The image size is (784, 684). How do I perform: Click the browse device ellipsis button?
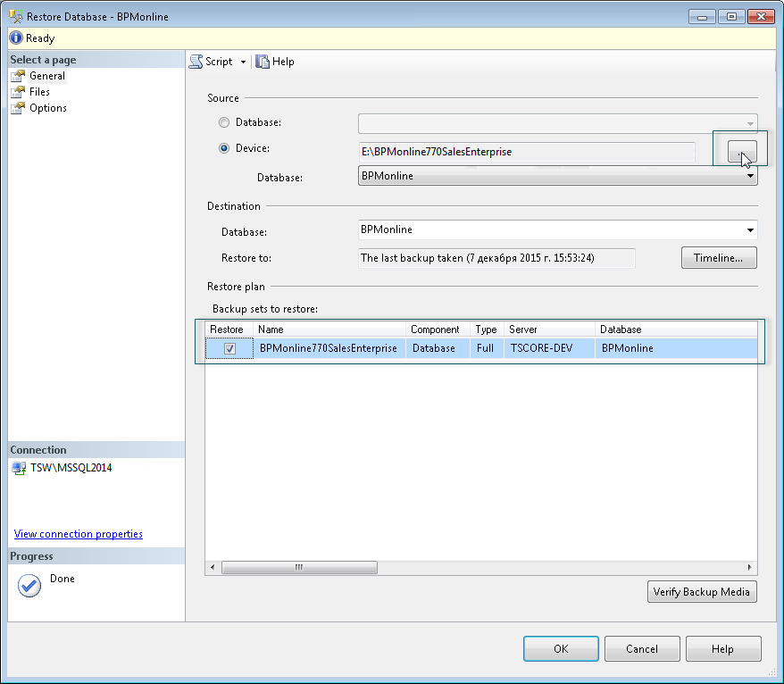[x=741, y=152]
